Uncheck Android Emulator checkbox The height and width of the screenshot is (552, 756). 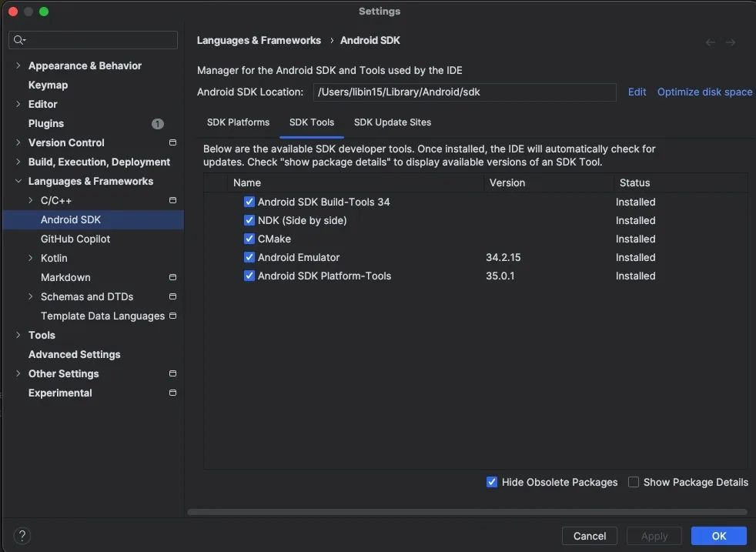coord(249,257)
